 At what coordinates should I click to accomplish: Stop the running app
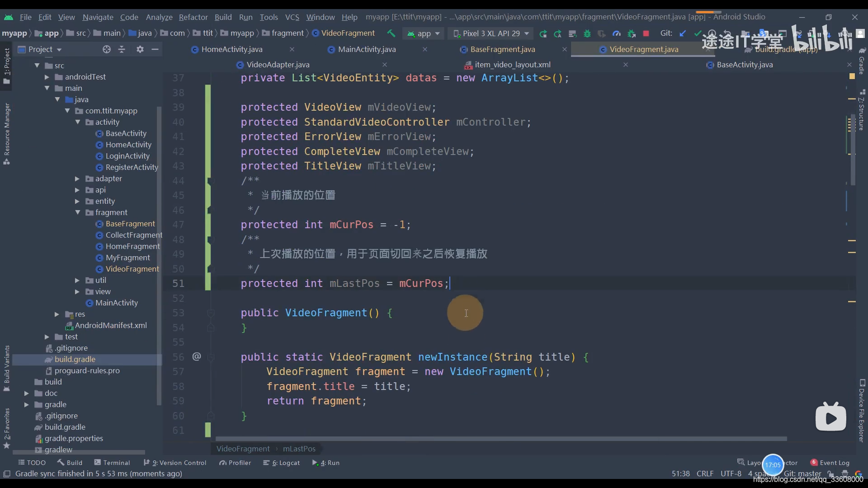646,33
